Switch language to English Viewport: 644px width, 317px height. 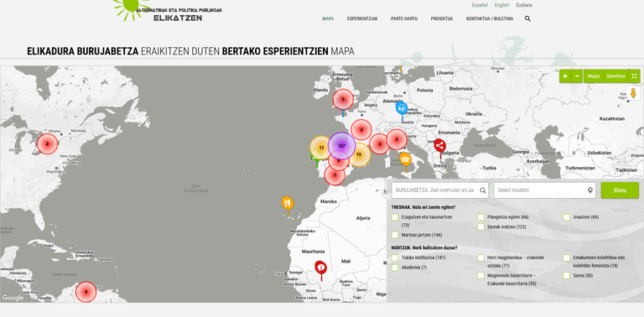(x=501, y=5)
